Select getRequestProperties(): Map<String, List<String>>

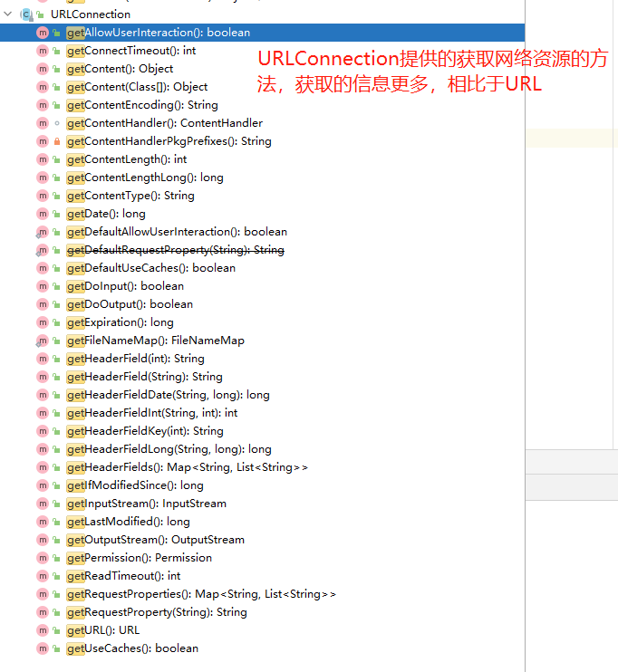coord(201,594)
